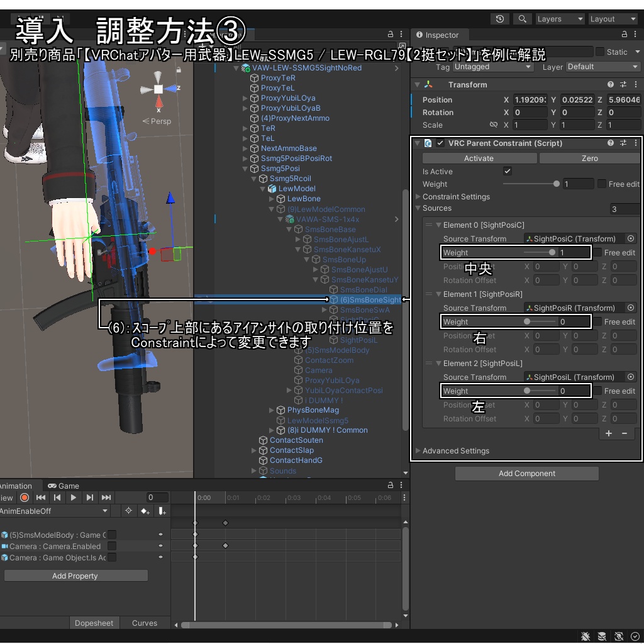The width and height of the screenshot is (644, 644).
Task: Enable or disable VRC Parent Constraint component checkbox
Action: (440, 143)
